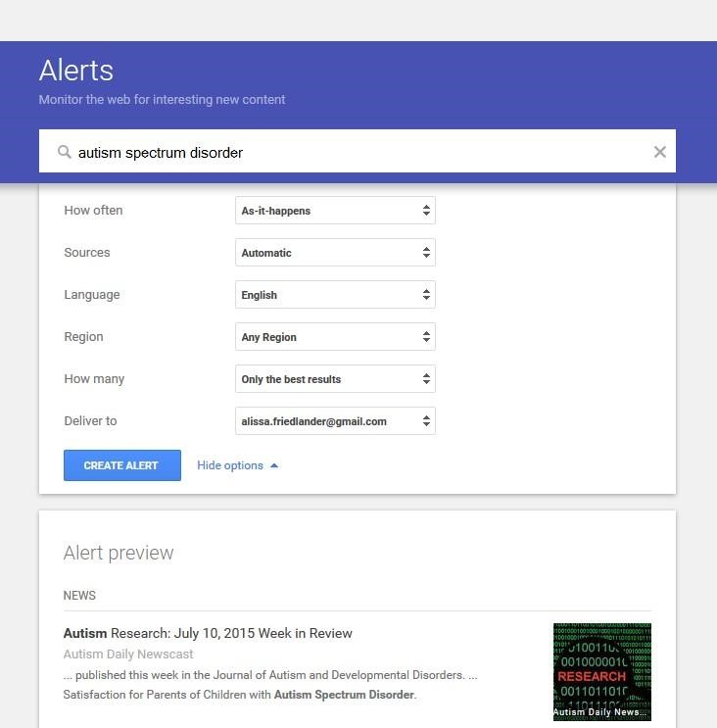Open the Language dropdown set to English
The width and height of the screenshot is (717, 728).
click(x=335, y=295)
